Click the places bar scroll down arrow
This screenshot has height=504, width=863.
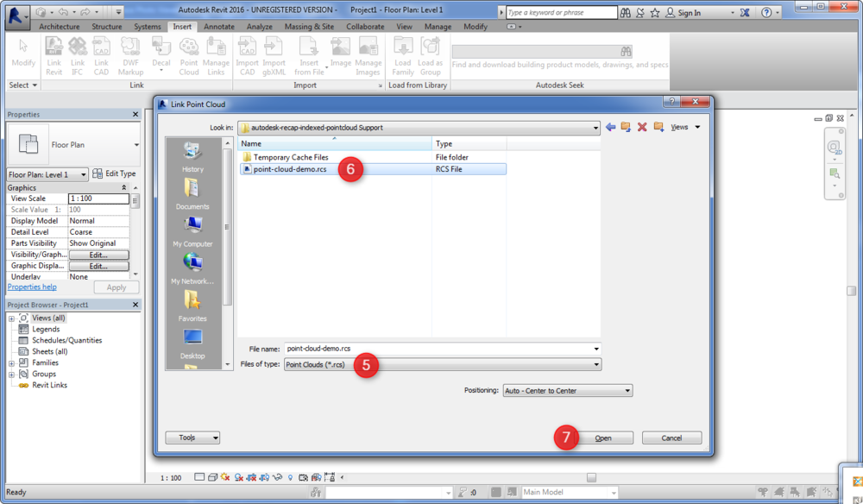click(227, 364)
